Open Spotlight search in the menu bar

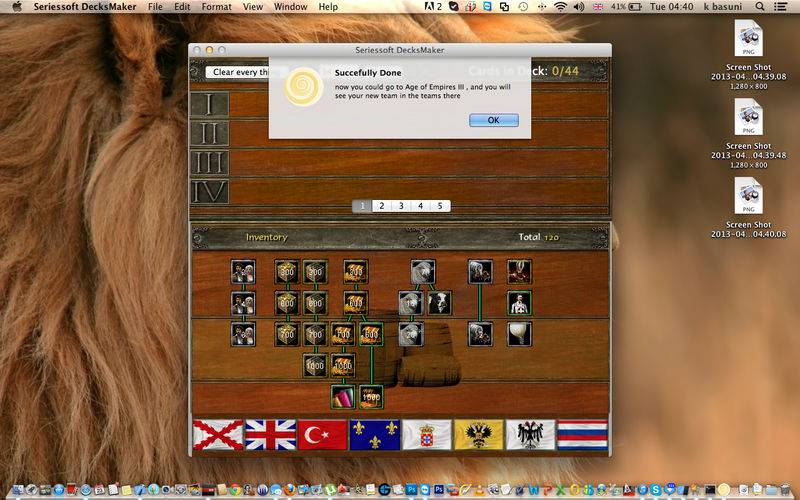(760, 7)
